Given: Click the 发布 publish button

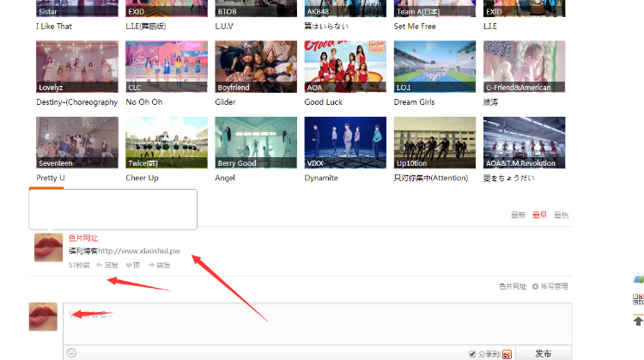Looking at the screenshot, I should click(x=544, y=353).
